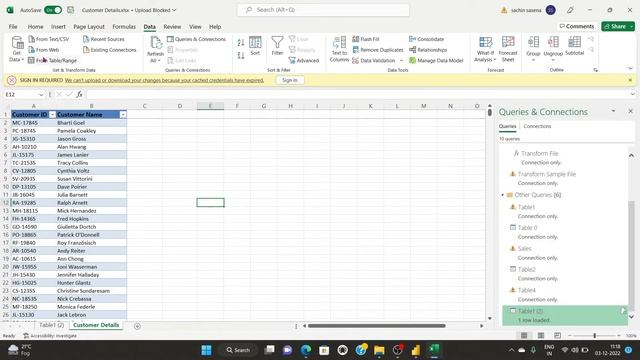Open Relationships dialog
Viewport: 640px width, 360px height.
[x=428, y=50]
